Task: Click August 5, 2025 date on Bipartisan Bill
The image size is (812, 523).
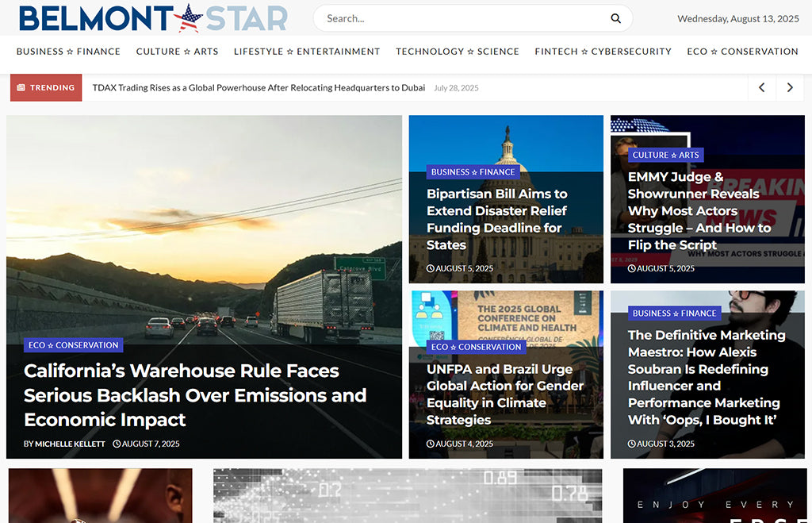Action: coord(460,268)
